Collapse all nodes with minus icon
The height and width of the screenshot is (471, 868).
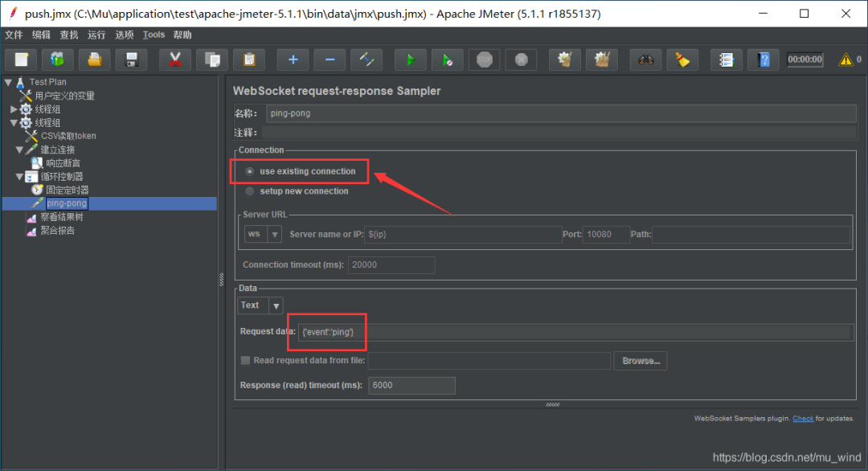pos(330,59)
